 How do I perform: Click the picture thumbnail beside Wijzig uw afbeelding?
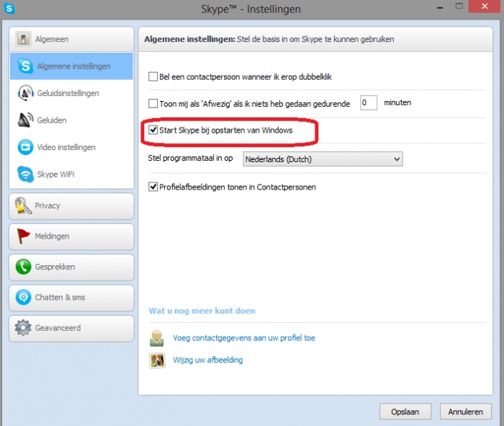[158, 360]
